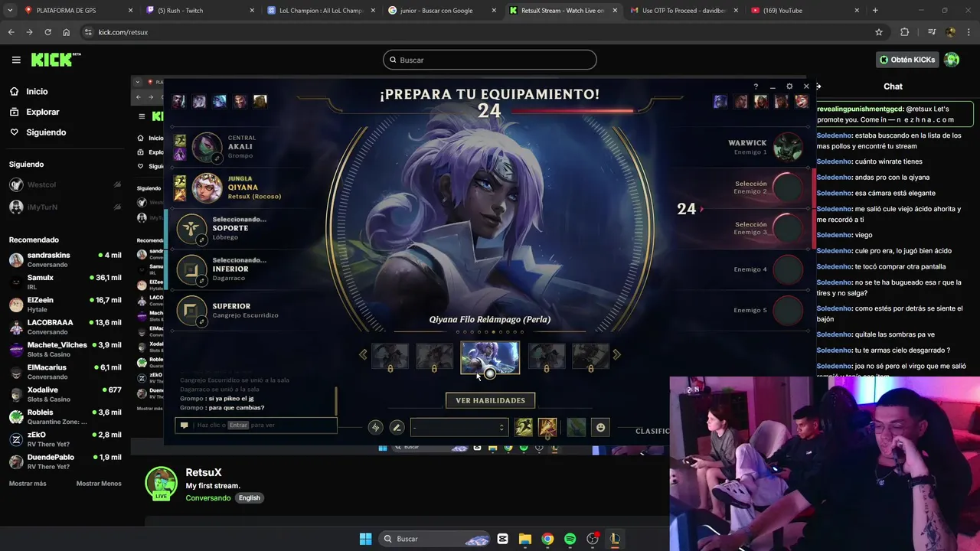
Task: Click the League chat input field
Action: pos(256,425)
